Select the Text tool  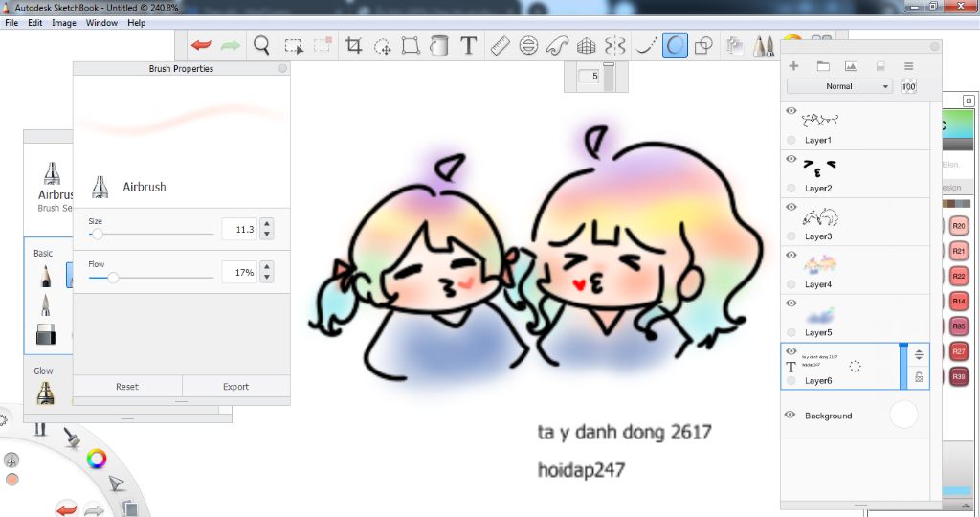tap(469, 45)
